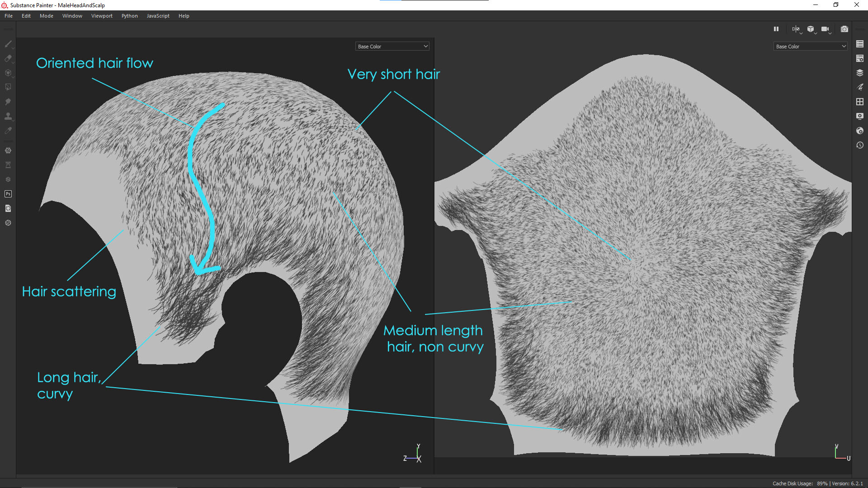Pause the viewport rendering
This screenshot has height=488, width=868.
(x=776, y=29)
